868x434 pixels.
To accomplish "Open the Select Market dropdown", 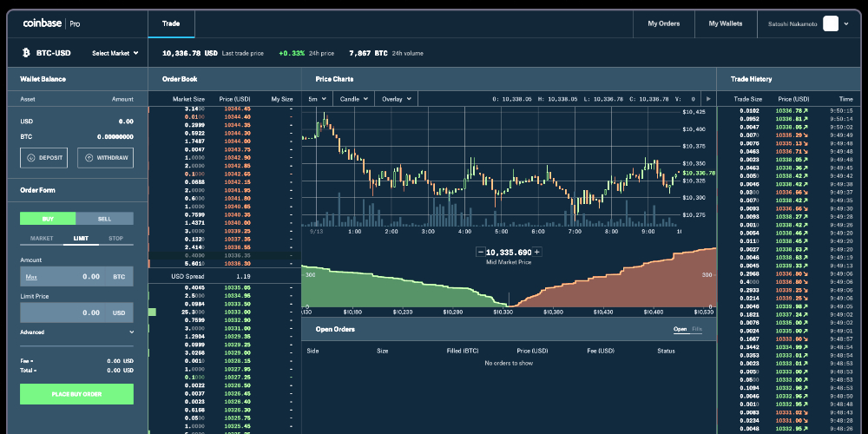I will pos(115,53).
